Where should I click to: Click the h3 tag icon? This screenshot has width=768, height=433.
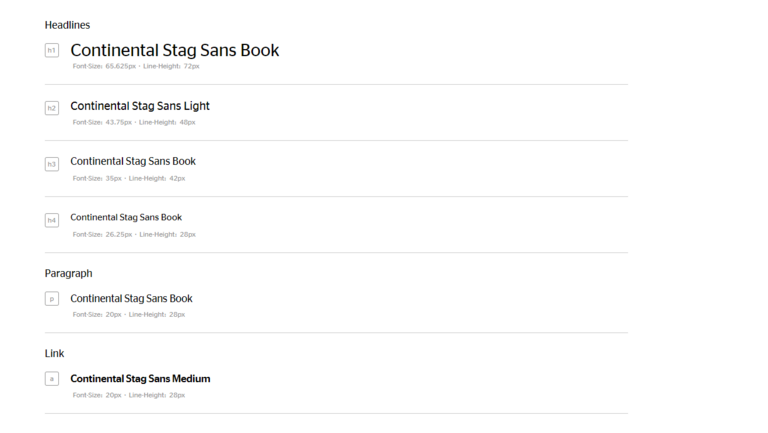point(52,163)
